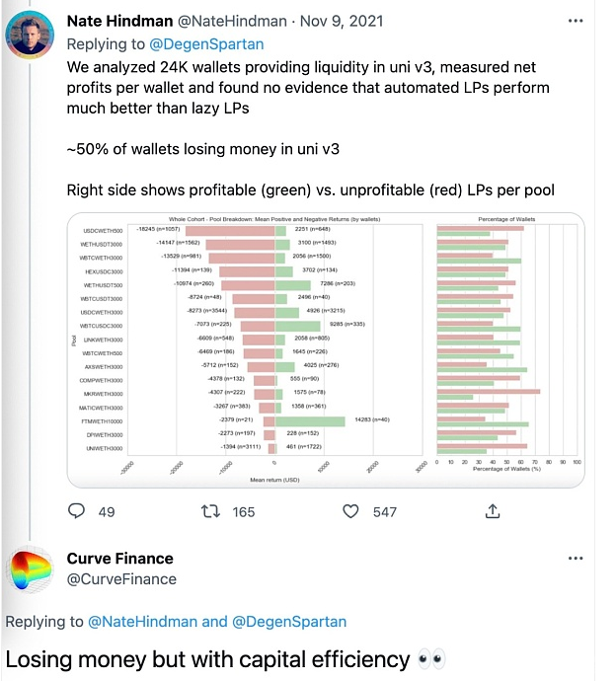Click the 49 replies count
616x681 pixels.
pos(107,512)
